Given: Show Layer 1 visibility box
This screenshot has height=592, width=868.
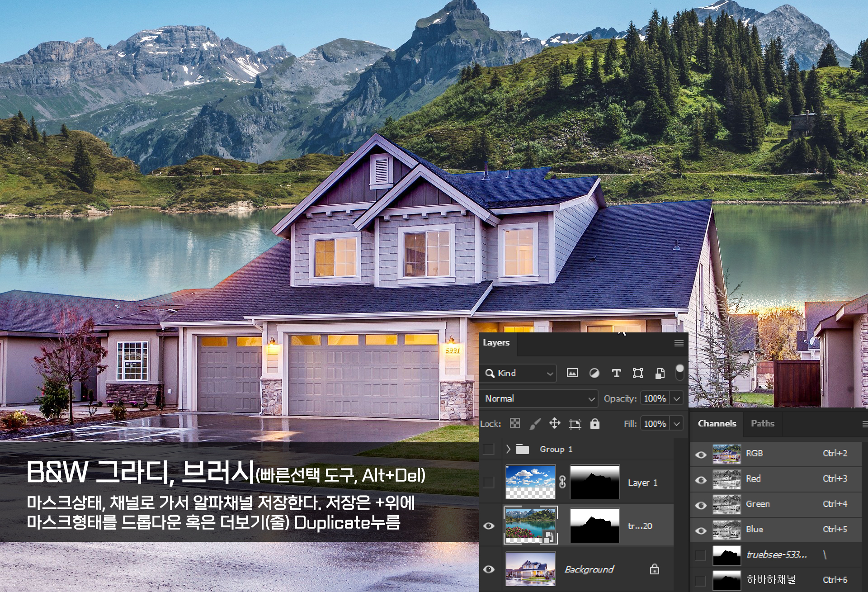Looking at the screenshot, I should tap(489, 482).
